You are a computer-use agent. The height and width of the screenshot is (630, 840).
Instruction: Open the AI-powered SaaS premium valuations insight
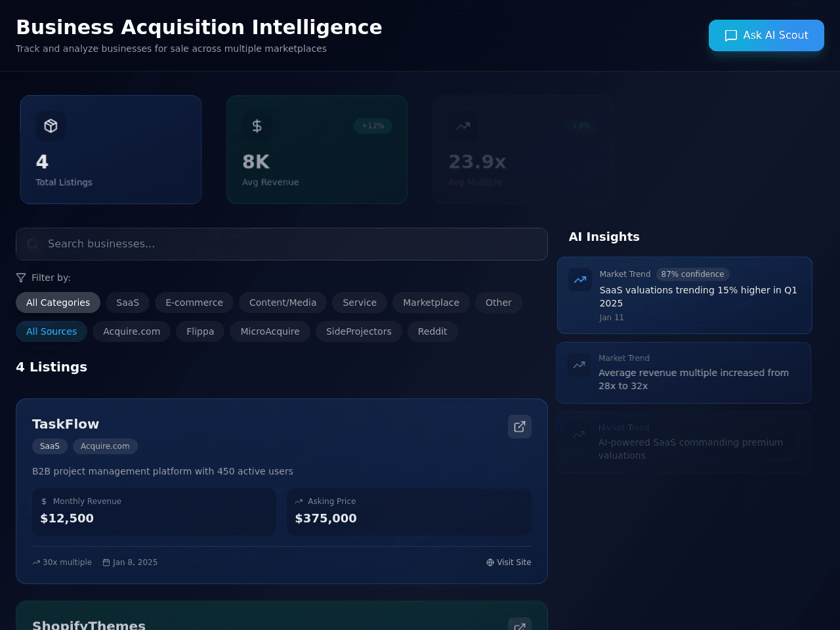tap(684, 442)
